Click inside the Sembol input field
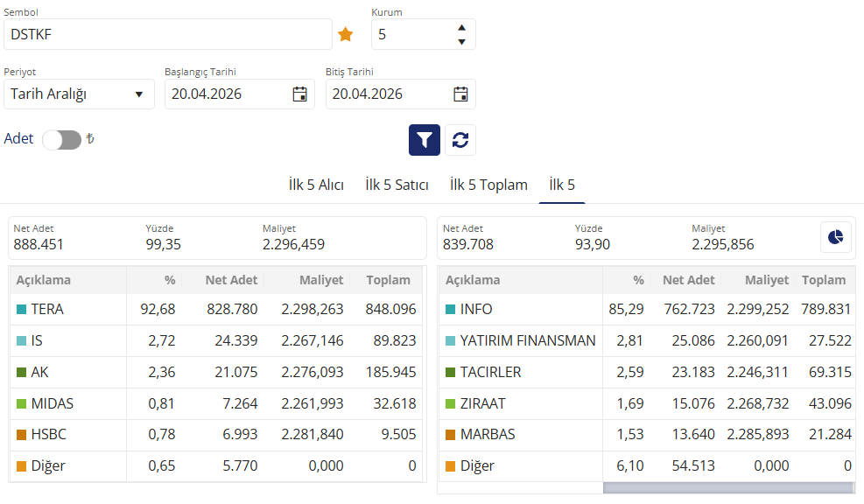864x504 pixels. coord(166,34)
